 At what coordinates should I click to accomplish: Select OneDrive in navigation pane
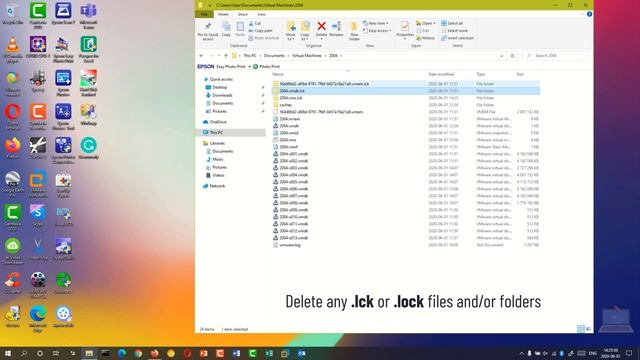click(218, 122)
